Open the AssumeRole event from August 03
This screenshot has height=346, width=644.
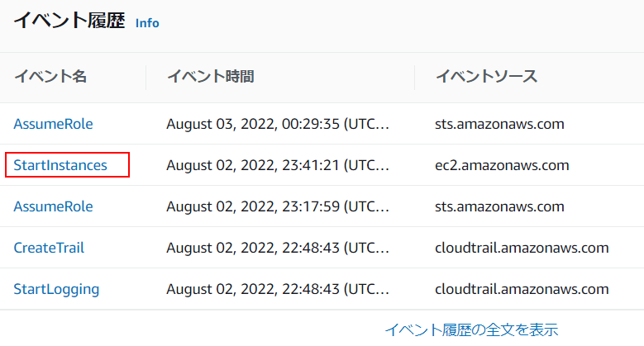53,124
